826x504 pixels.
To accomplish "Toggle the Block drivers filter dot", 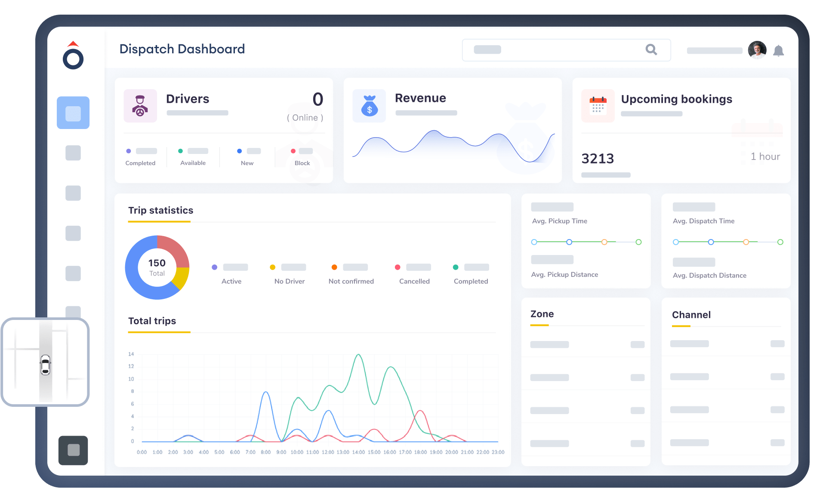I will tap(293, 151).
